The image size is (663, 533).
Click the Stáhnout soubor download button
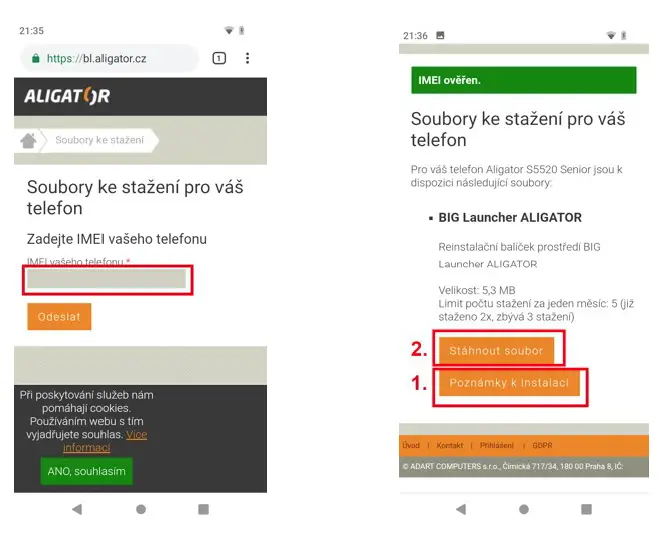tap(496, 350)
